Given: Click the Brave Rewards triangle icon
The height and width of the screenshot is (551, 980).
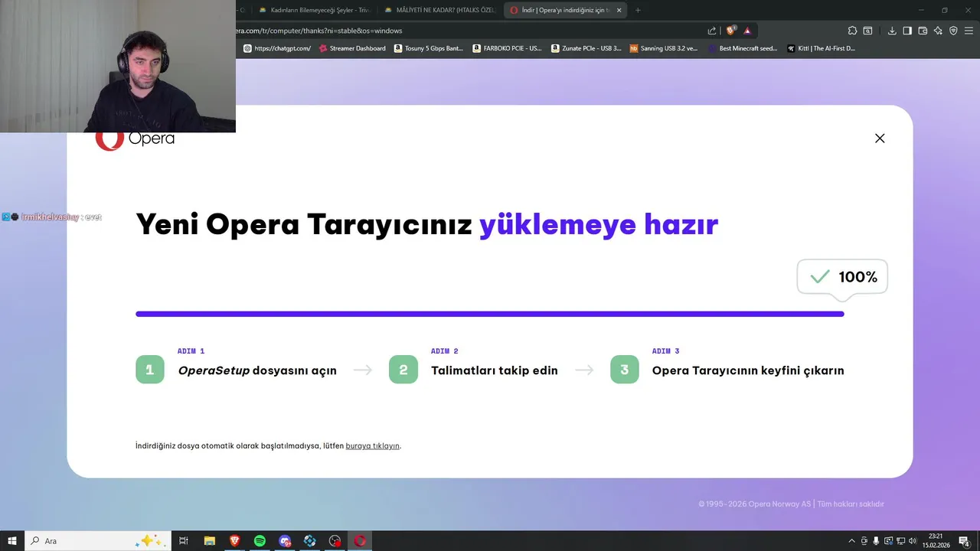Looking at the screenshot, I should click(x=747, y=31).
